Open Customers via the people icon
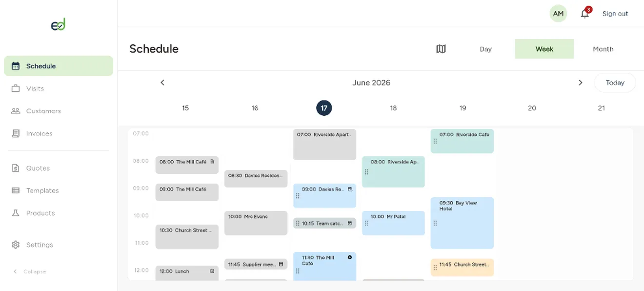The width and height of the screenshot is (644, 291). [16, 111]
